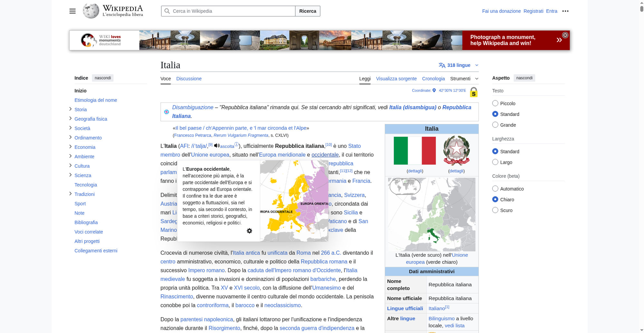Click Fai una donazione link

(x=501, y=11)
